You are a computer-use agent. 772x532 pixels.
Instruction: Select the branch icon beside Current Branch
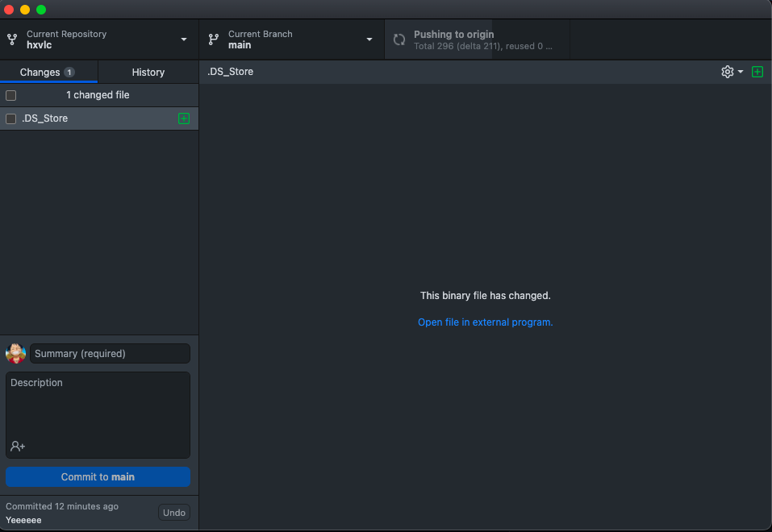213,39
